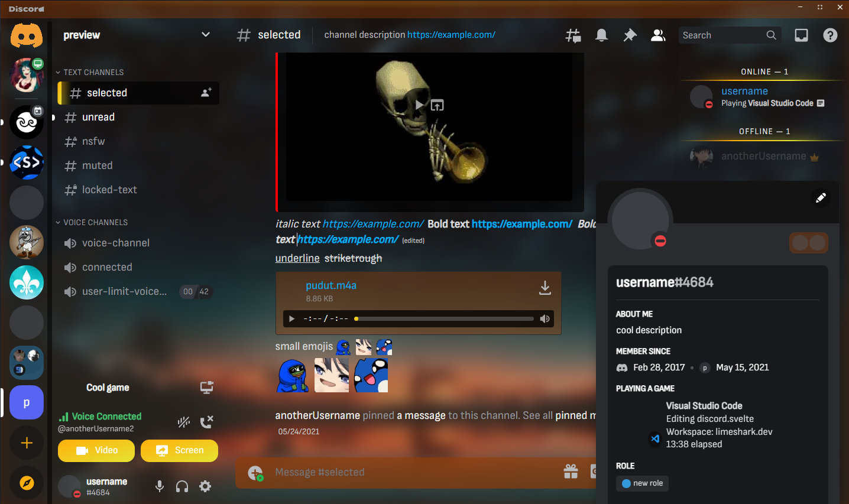Seek in the pudut.m4a progress bar

point(443,318)
